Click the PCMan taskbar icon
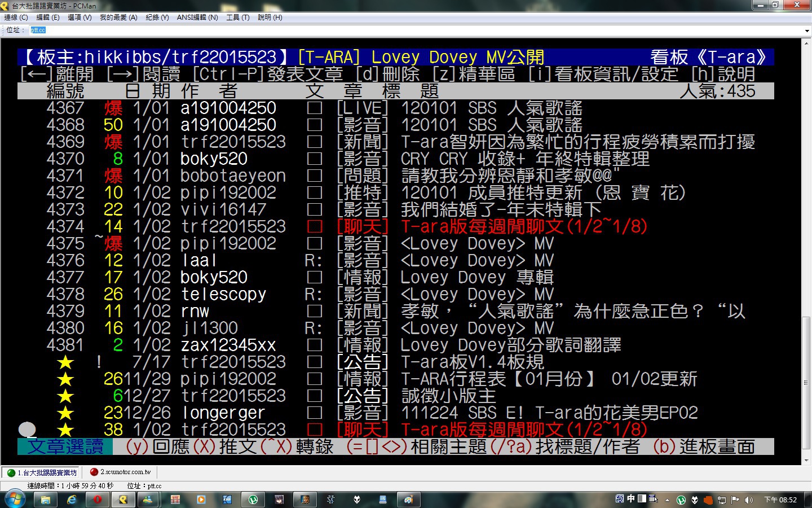This screenshot has height=508, width=812. tap(123, 500)
